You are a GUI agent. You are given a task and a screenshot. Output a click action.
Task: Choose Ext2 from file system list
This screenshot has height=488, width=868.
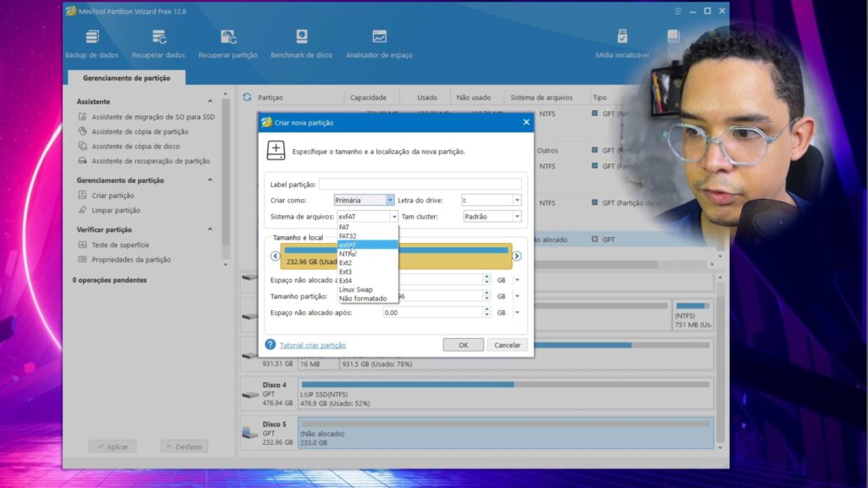[x=368, y=263]
